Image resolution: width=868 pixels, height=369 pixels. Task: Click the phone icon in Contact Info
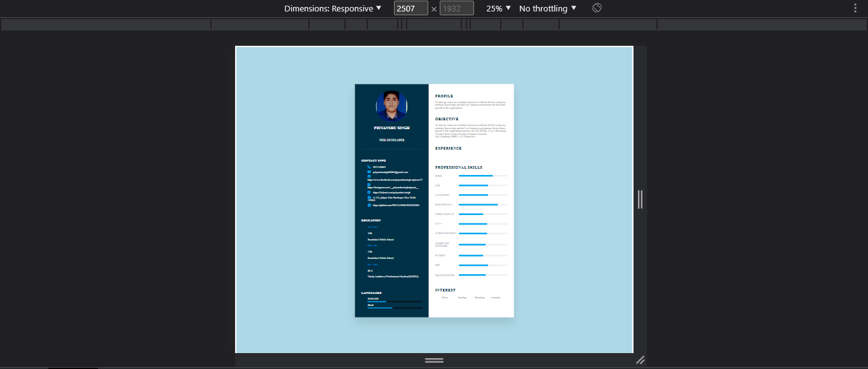click(369, 167)
